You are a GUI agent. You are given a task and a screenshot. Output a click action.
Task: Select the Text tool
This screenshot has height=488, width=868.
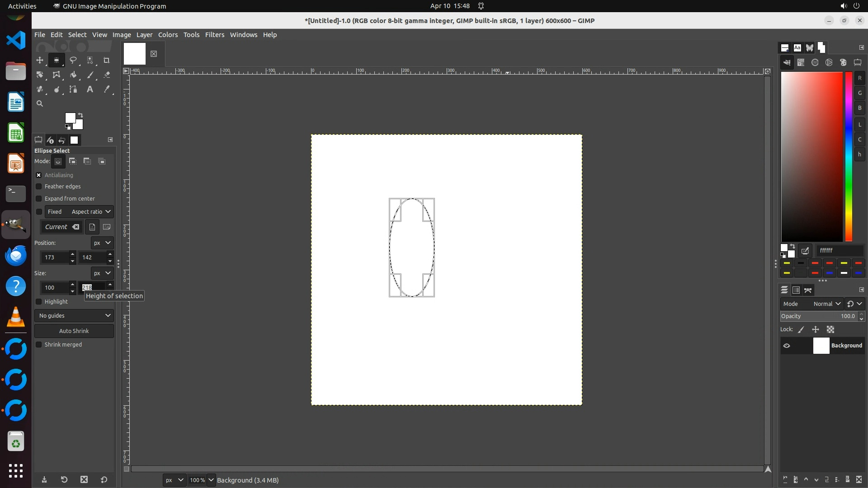click(90, 89)
